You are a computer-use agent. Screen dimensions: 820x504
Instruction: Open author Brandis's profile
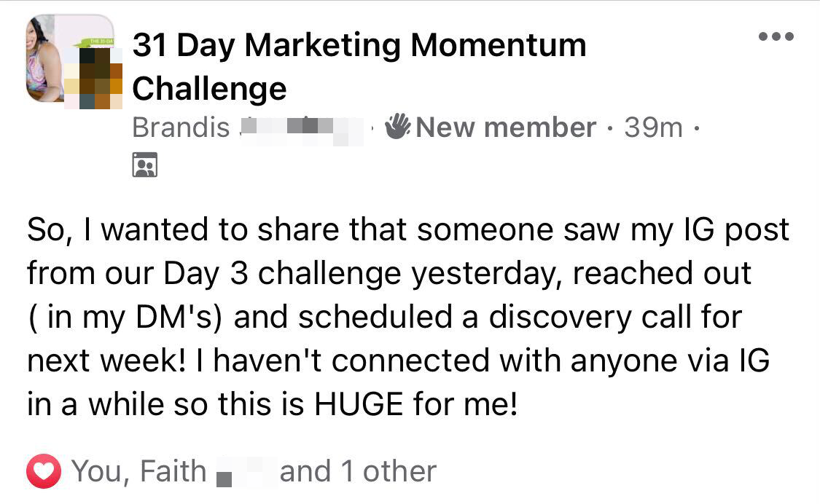[181, 128]
